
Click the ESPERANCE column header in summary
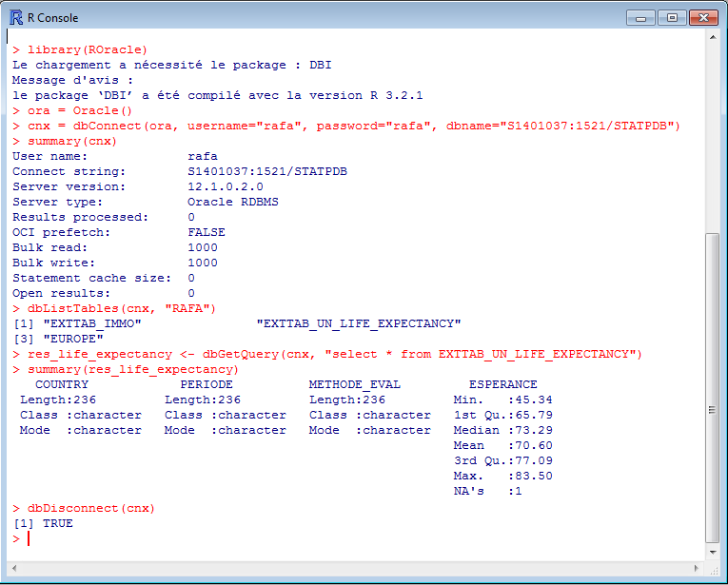[502, 384]
